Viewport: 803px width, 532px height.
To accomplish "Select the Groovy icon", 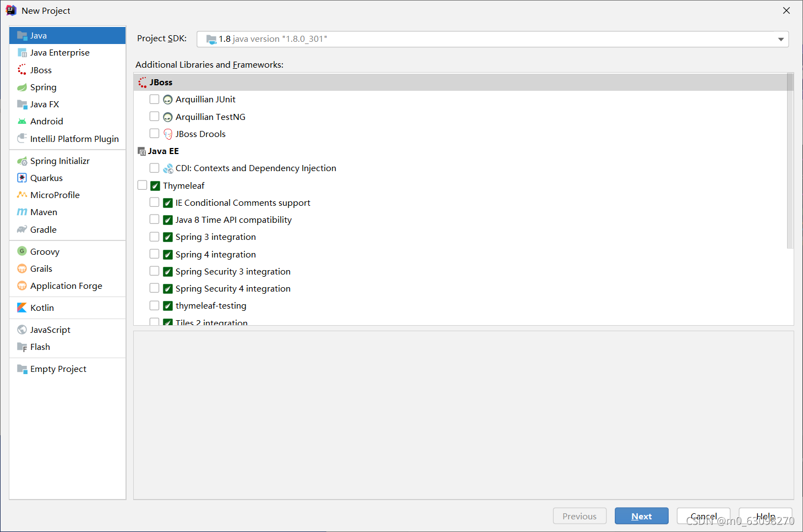I will pyautogui.click(x=22, y=251).
